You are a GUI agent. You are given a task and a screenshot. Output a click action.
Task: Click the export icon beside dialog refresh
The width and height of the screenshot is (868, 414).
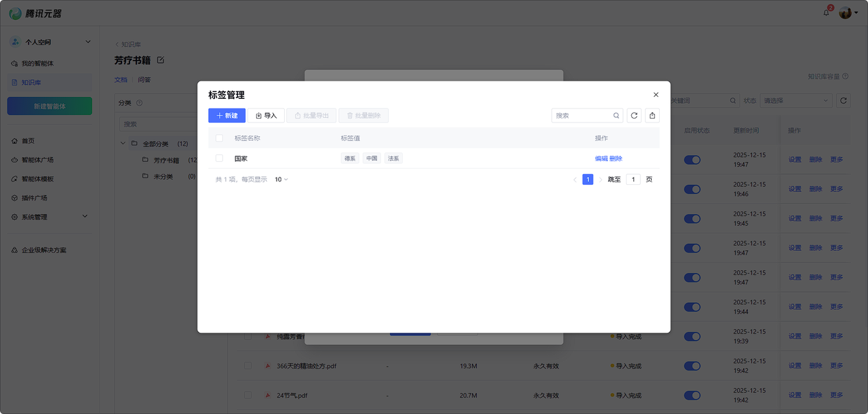pyautogui.click(x=652, y=116)
